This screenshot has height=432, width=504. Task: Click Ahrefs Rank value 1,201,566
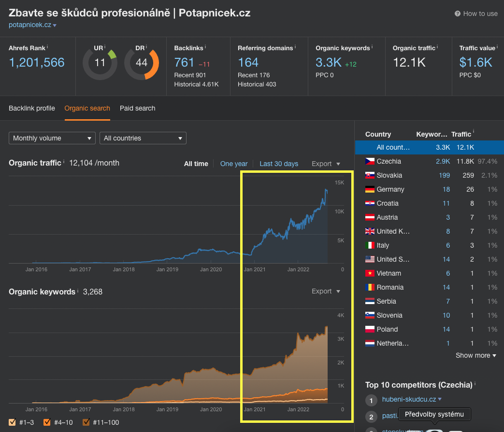pos(37,62)
